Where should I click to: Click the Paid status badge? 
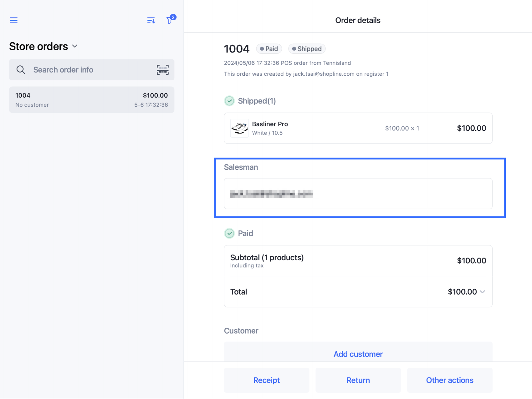tap(269, 49)
